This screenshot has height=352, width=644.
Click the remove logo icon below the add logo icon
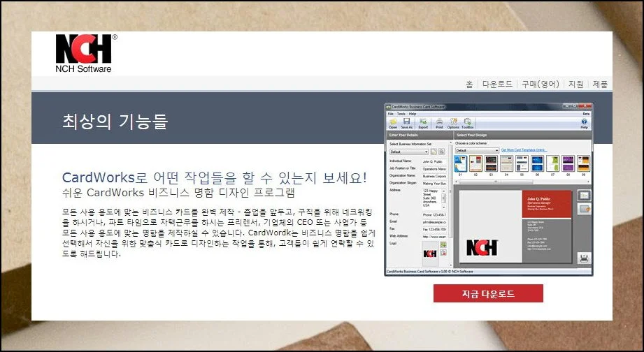pos(443,253)
